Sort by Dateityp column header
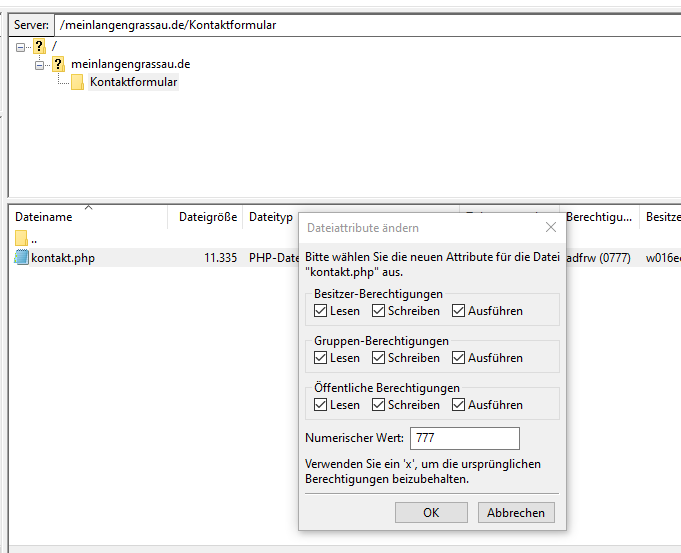 (271, 217)
